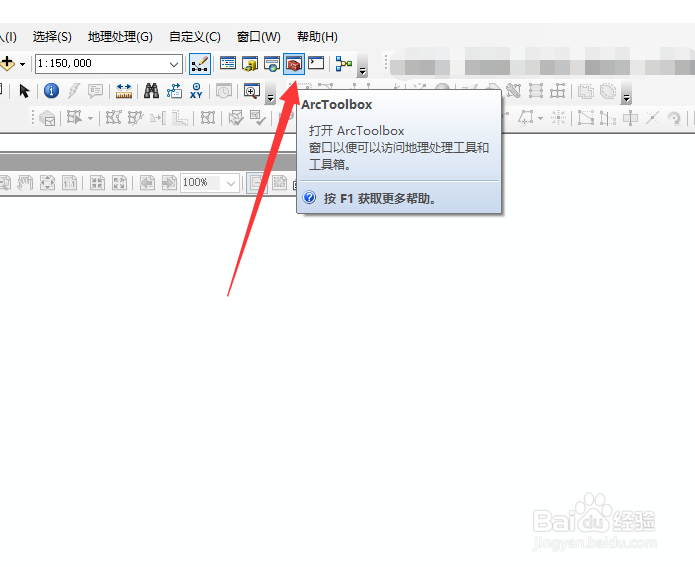The image size is (695, 567).
Task: Open the Help menu 帮助(H)
Action: (317, 36)
